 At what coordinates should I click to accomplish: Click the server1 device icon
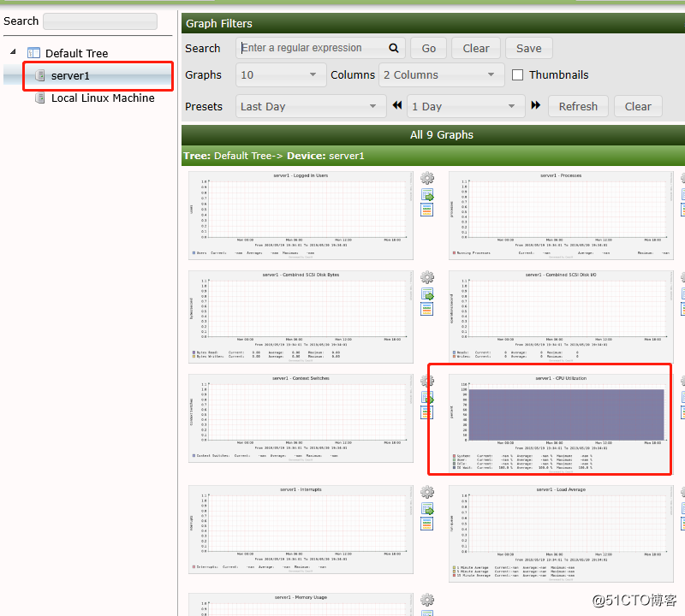[x=39, y=75]
